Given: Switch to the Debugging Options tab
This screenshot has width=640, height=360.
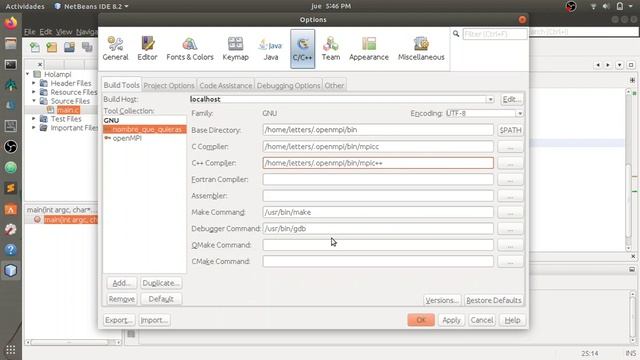Looking at the screenshot, I should [x=288, y=85].
